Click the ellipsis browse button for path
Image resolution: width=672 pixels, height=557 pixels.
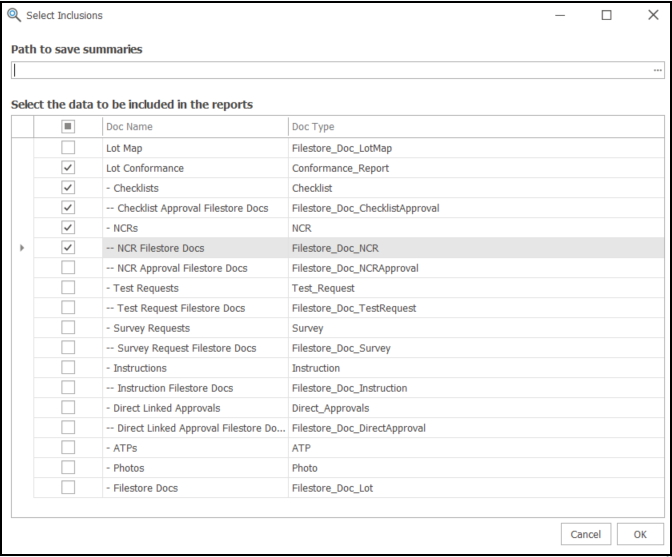(657, 71)
